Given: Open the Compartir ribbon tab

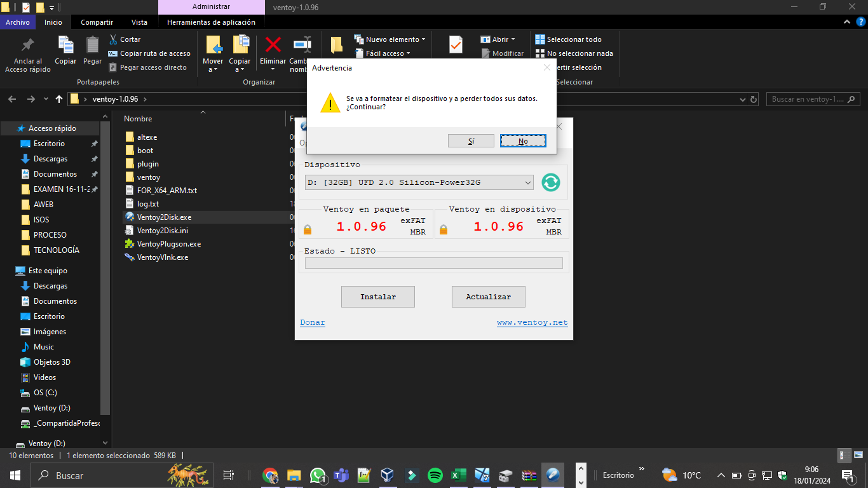Looking at the screenshot, I should pos(97,22).
